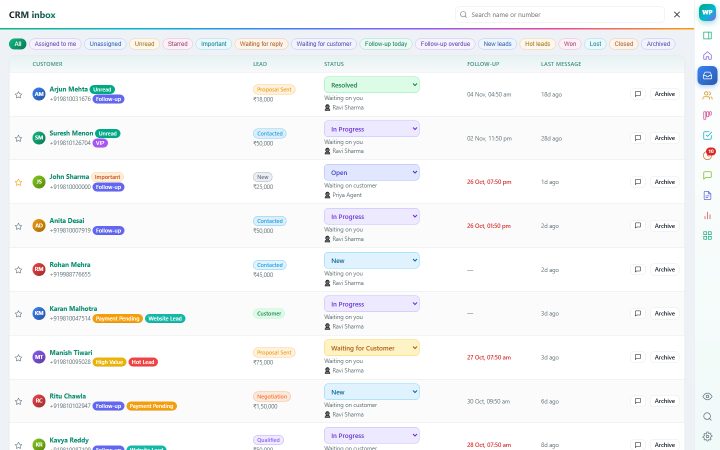Open the WP profile avatar

pos(707,12)
